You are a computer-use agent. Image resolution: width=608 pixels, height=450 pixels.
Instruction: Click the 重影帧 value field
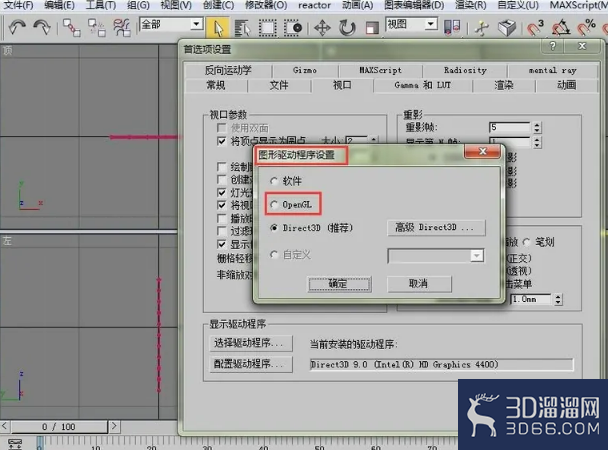tap(510, 128)
